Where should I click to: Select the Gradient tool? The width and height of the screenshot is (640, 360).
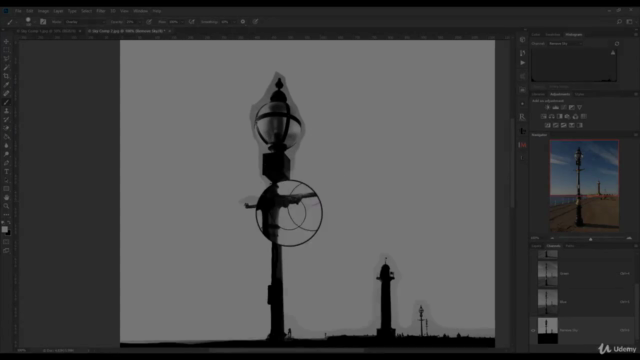tap(6, 137)
